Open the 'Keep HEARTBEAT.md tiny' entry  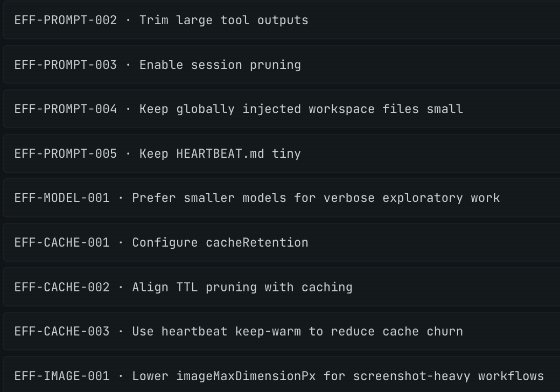(220, 154)
